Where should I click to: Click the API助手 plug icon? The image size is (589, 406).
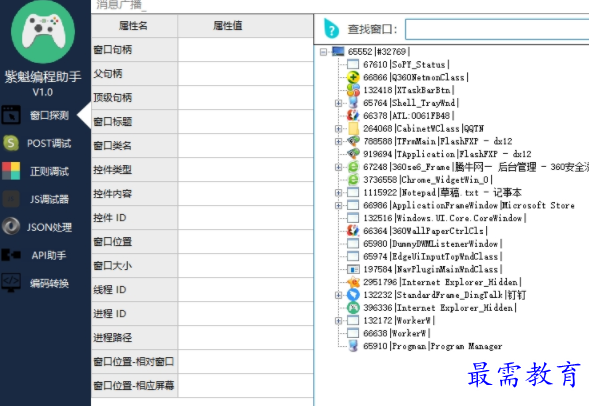point(11,255)
